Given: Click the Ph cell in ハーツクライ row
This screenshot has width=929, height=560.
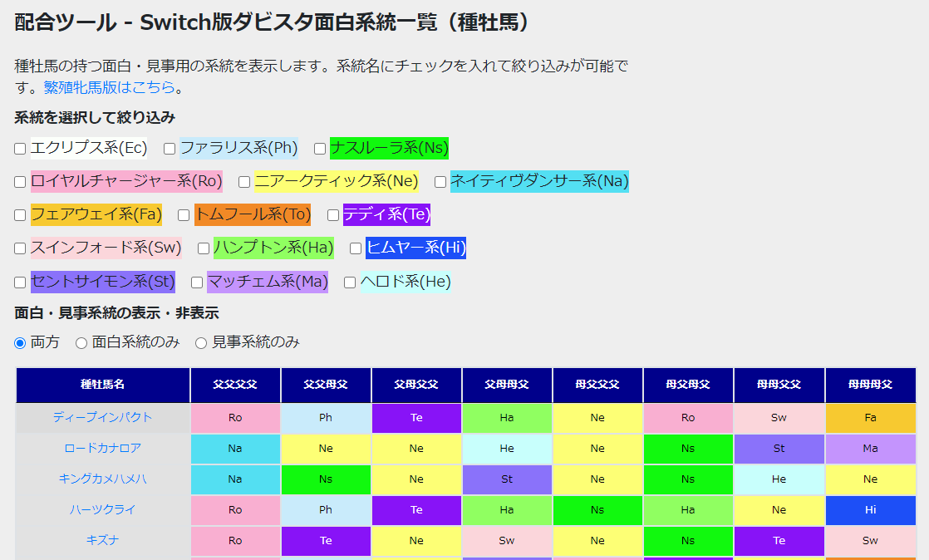Looking at the screenshot, I should 326,510.
